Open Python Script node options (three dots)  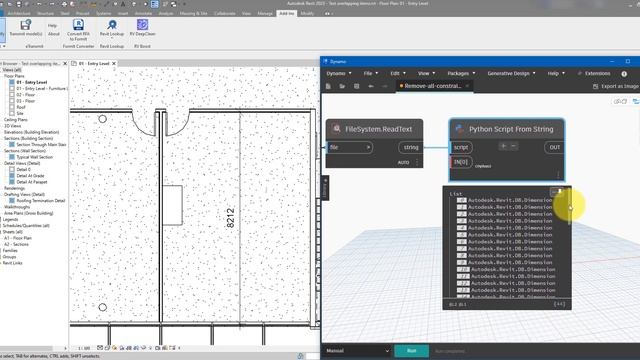click(558, 175)
